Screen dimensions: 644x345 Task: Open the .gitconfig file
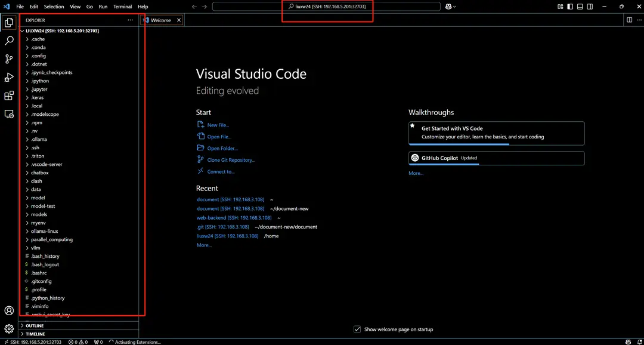79,281
